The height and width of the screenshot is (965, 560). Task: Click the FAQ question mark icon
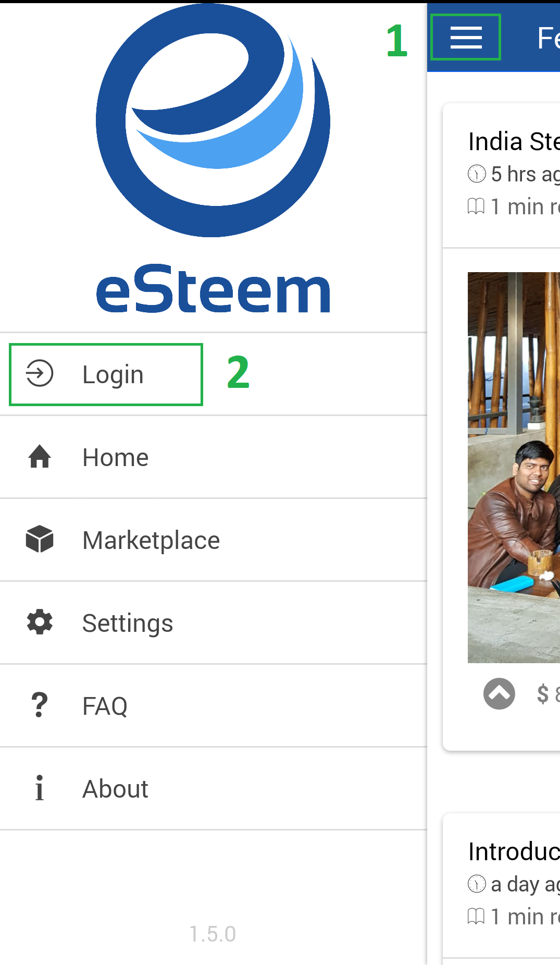(x=40, y=705)
